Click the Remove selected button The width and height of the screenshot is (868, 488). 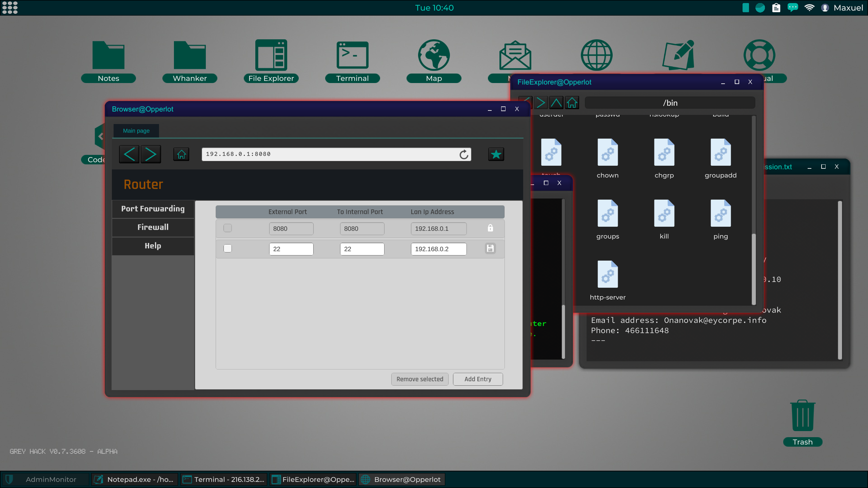pos(420,379)
